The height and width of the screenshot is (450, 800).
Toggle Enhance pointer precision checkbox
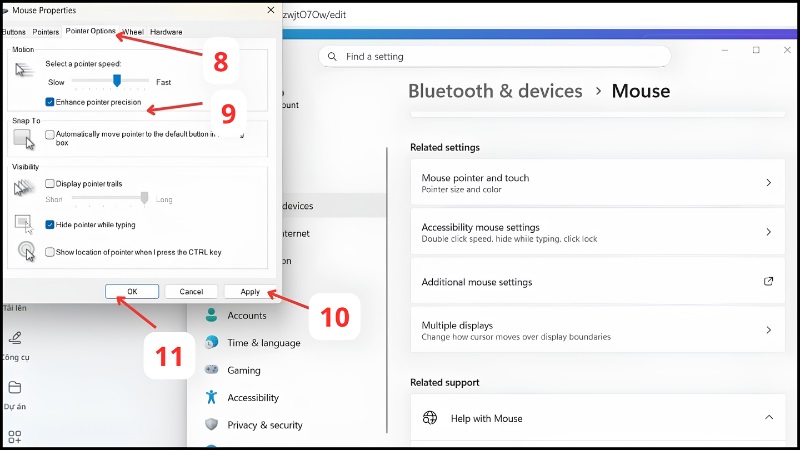point(49,102)
